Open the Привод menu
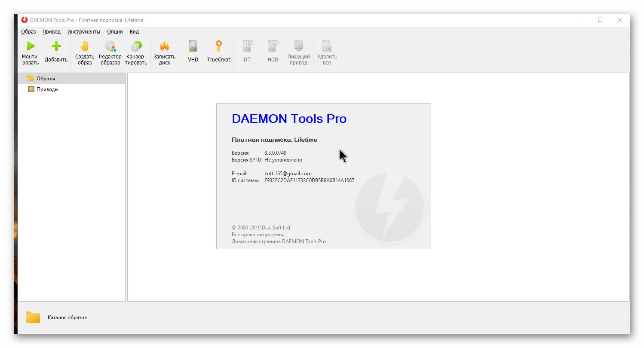The image size is (644, 348). pyautogui.click(x=52, y=32)
